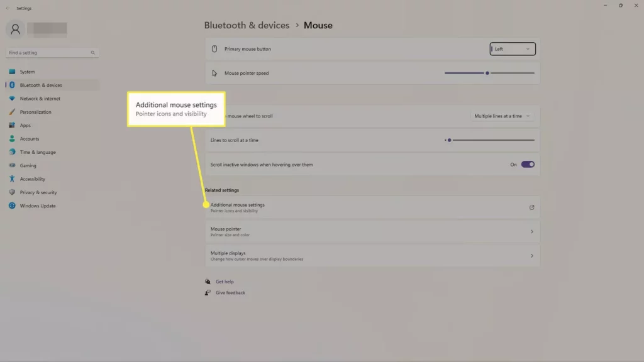
Task: Click the Gaming controller icon
Action: tap(12, 165)
